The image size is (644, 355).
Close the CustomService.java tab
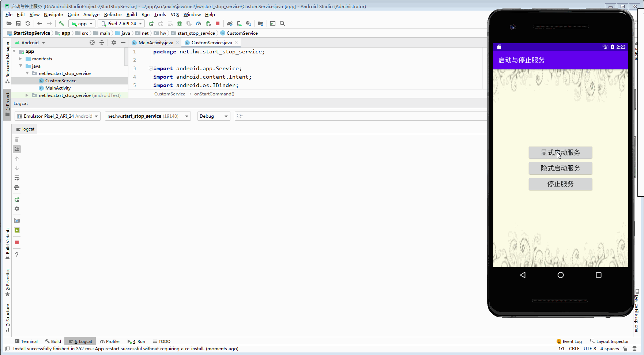(x=236, y=42)
